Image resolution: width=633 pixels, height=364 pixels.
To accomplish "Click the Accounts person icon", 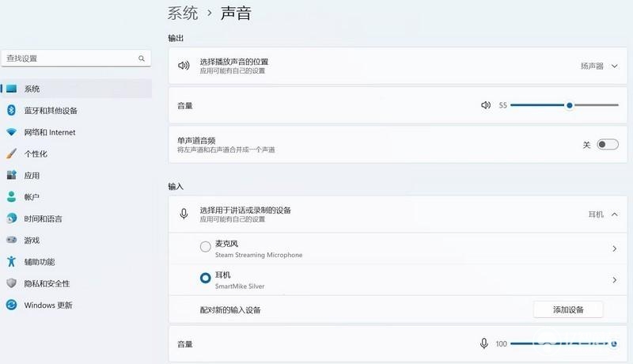I will (x=11, y=196).
